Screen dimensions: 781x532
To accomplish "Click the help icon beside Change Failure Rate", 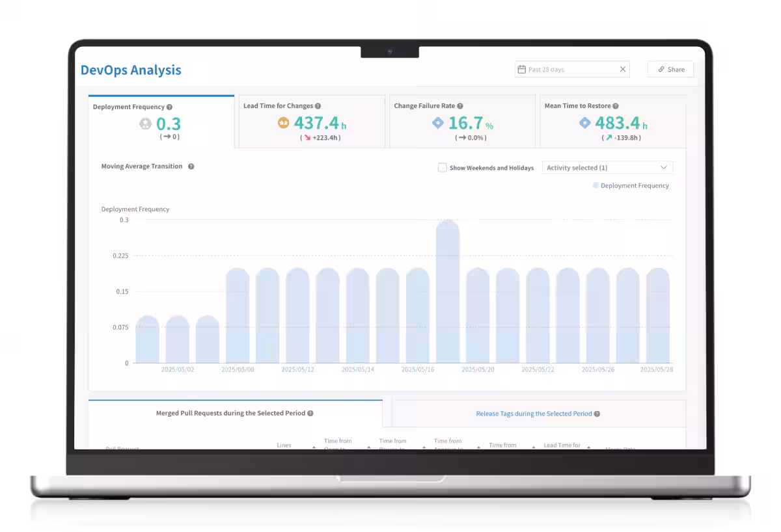I will pos(460,106).
